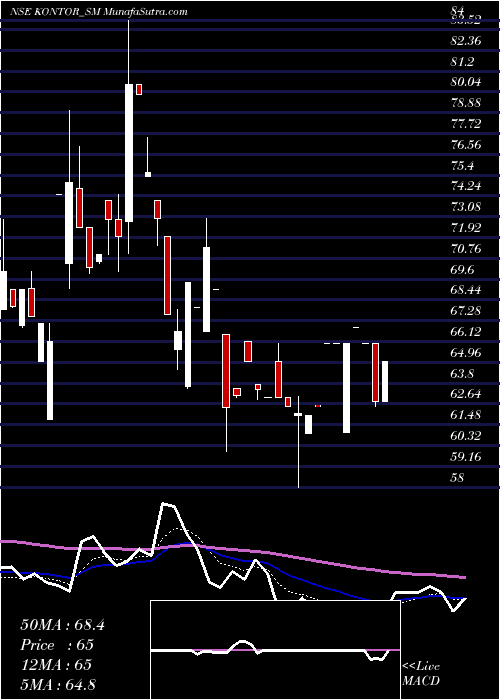
Task: Click the 5MA : 64.8 readout
Action: 58,684
